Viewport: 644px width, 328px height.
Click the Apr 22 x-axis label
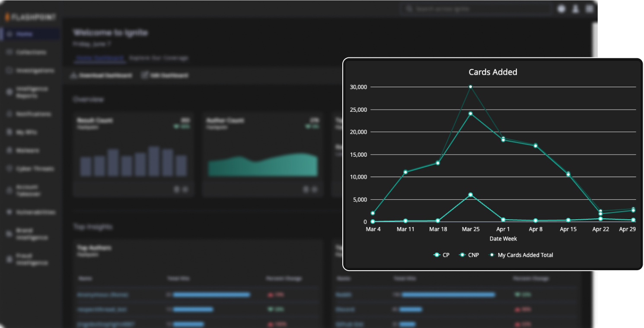click(600, 229)
